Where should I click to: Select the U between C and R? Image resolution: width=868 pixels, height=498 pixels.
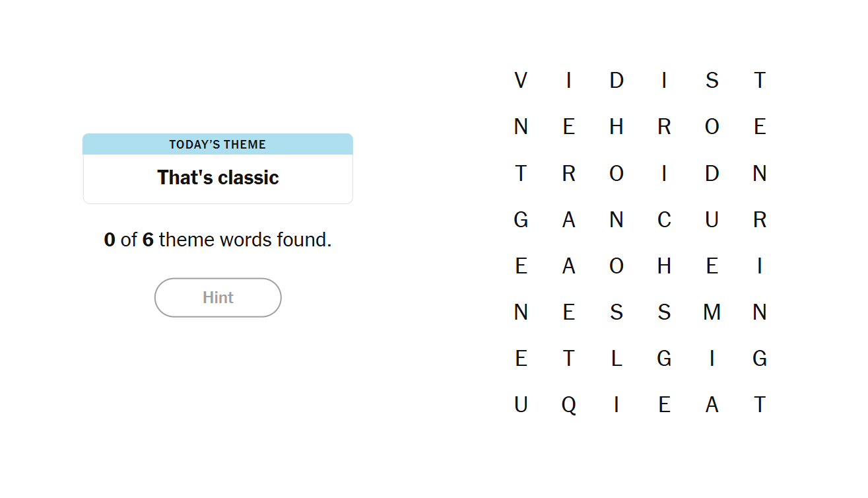(x=712, y=219)
